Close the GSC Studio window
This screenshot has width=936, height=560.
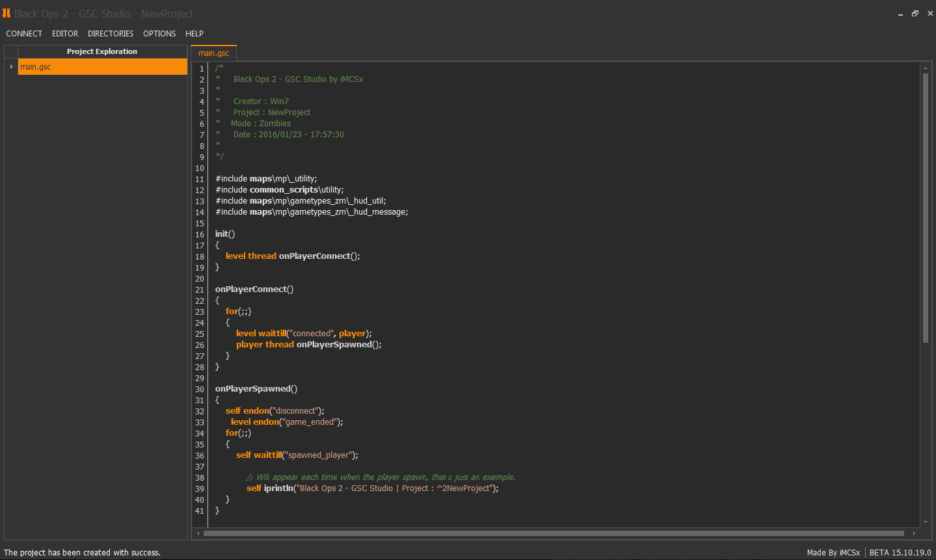[x=929, y=14]
